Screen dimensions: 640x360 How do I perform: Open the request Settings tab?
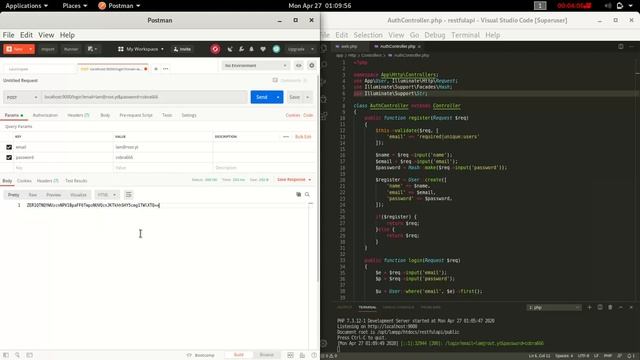click(189, 116)
